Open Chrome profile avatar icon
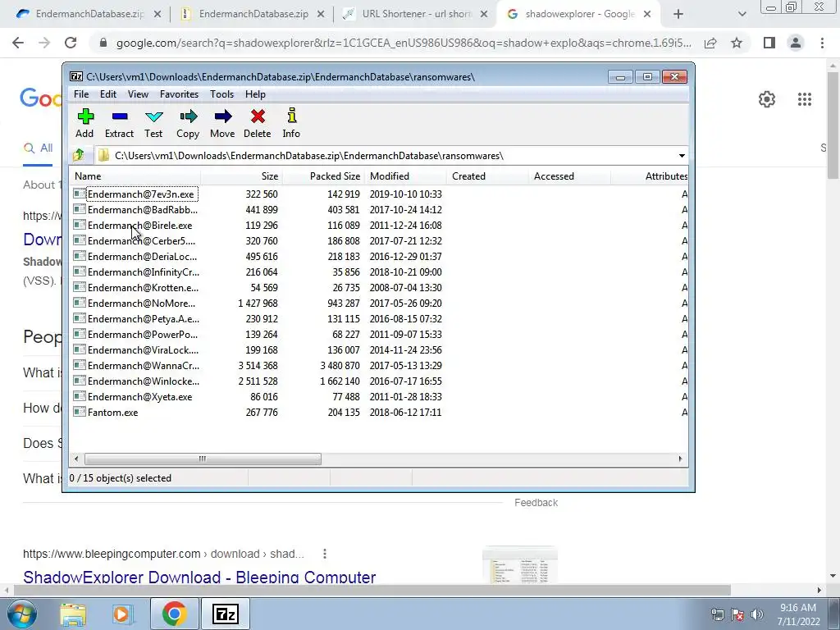 [796, 43]
